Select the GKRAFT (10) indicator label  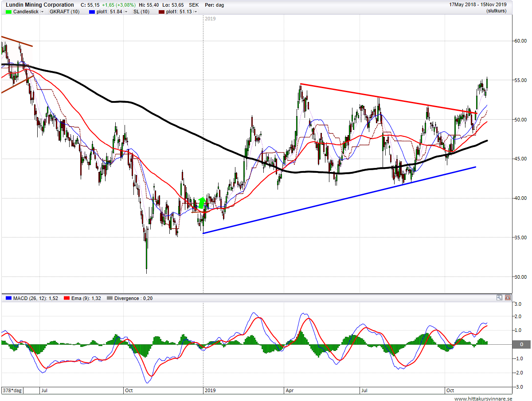(65, 12)
